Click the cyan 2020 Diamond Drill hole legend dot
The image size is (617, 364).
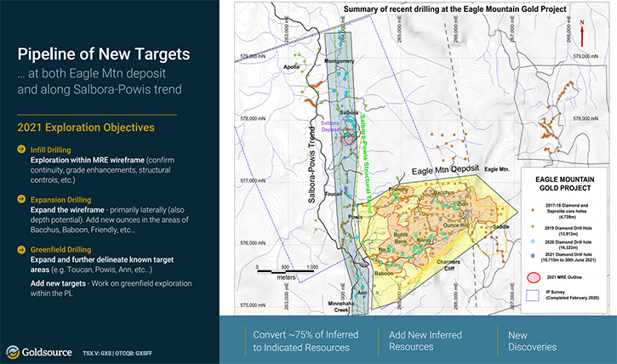[533, 242]
